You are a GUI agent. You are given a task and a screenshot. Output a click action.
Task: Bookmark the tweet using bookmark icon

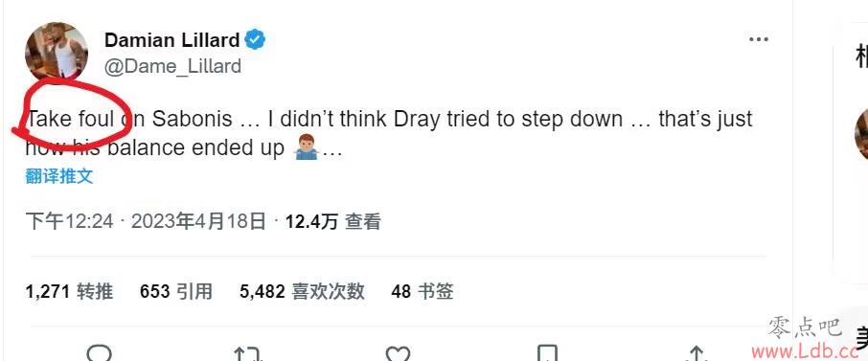547,353
